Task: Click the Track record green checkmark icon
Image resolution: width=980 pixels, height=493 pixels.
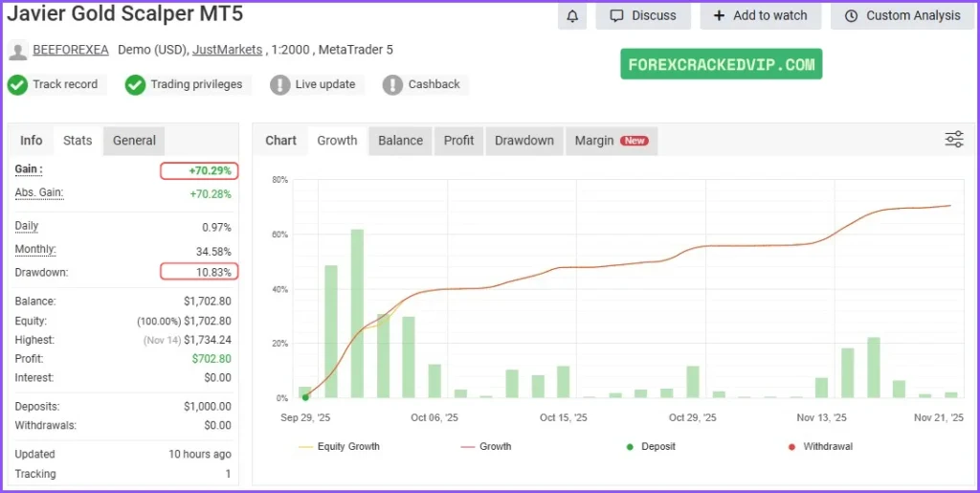Action: pos(17,84)
